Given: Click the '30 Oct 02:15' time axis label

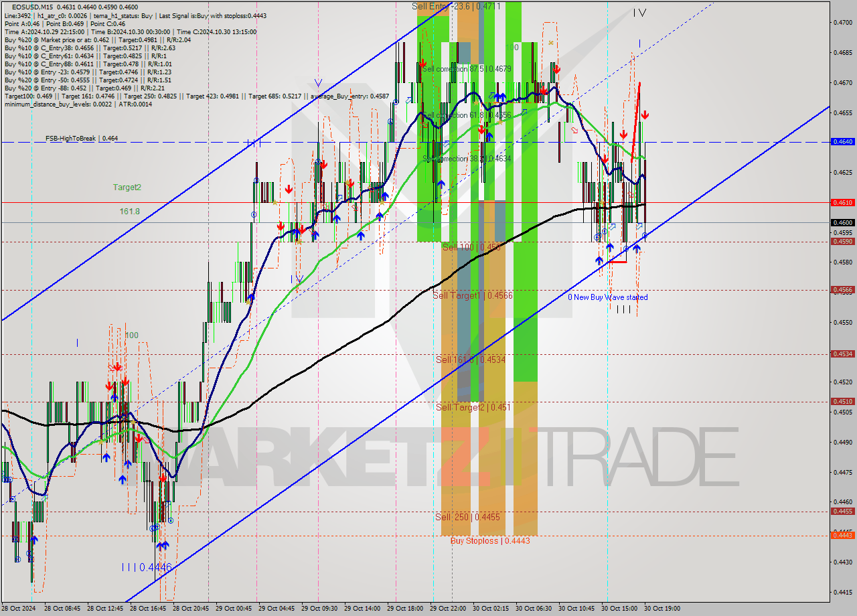Looking at the screenshot, I should point(491,609).
